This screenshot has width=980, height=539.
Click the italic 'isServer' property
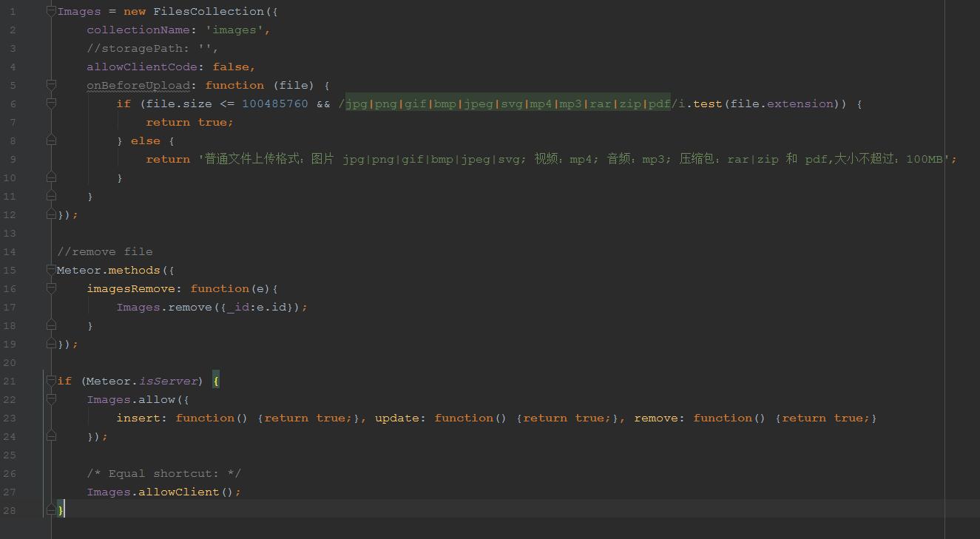click(x=168, y=381)
